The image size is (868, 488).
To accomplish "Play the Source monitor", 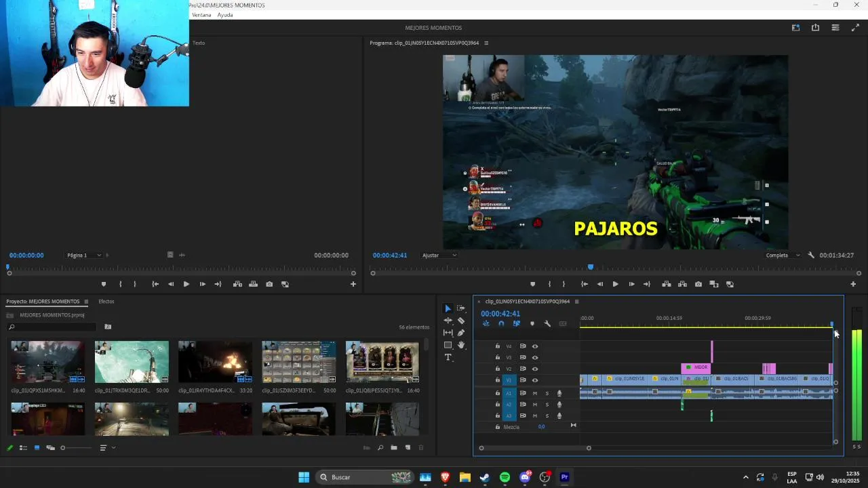I will click(x=186, y=284).
